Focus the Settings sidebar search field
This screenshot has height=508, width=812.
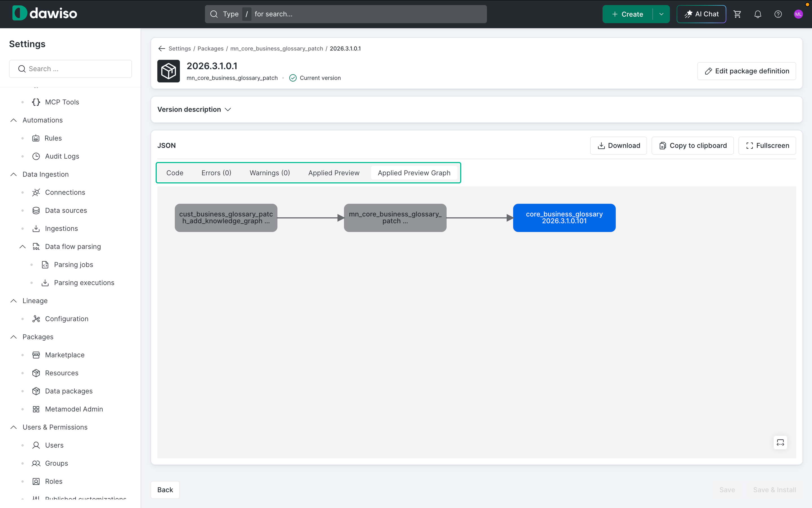[70, 69]
